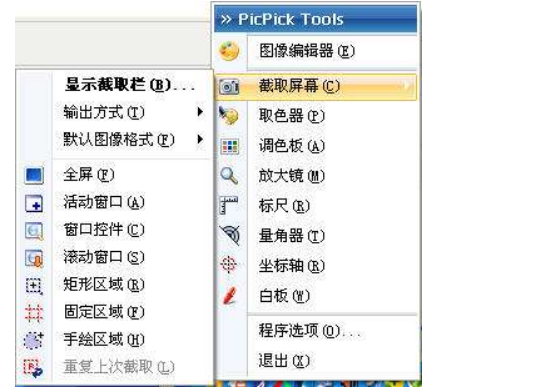The image size is (544, 388).
Task: Select 全屏 (F) capture option
Action: coord(115,175)
